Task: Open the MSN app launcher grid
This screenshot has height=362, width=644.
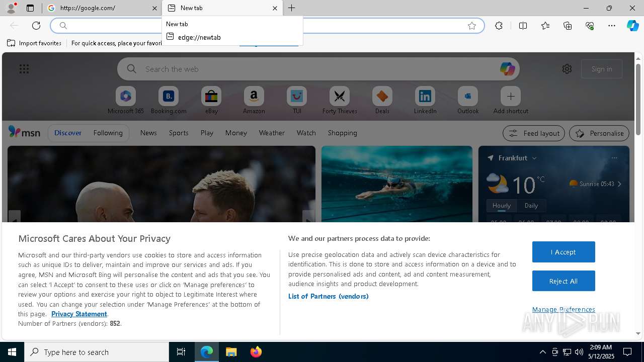Action: click(x=24, y=69)
